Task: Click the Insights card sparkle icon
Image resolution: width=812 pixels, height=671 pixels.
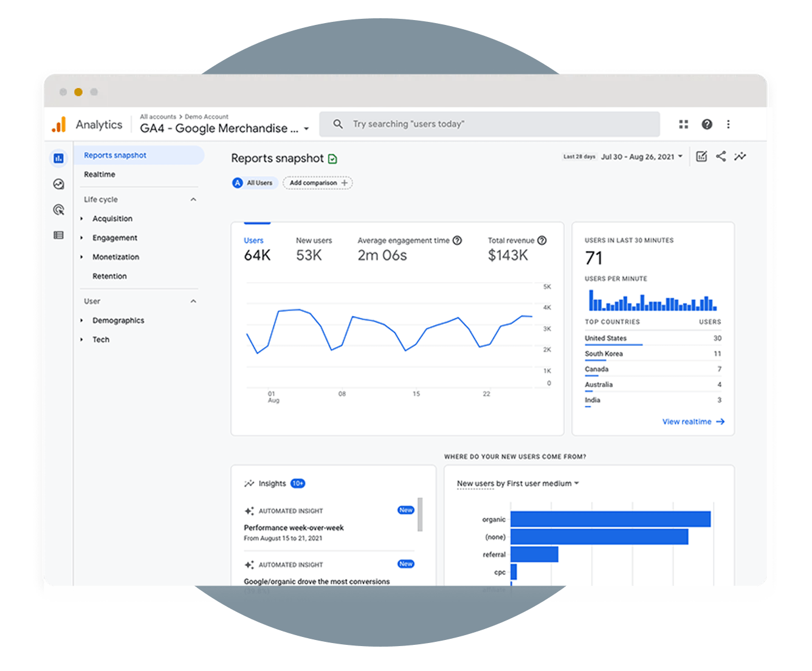Action: 249,484
